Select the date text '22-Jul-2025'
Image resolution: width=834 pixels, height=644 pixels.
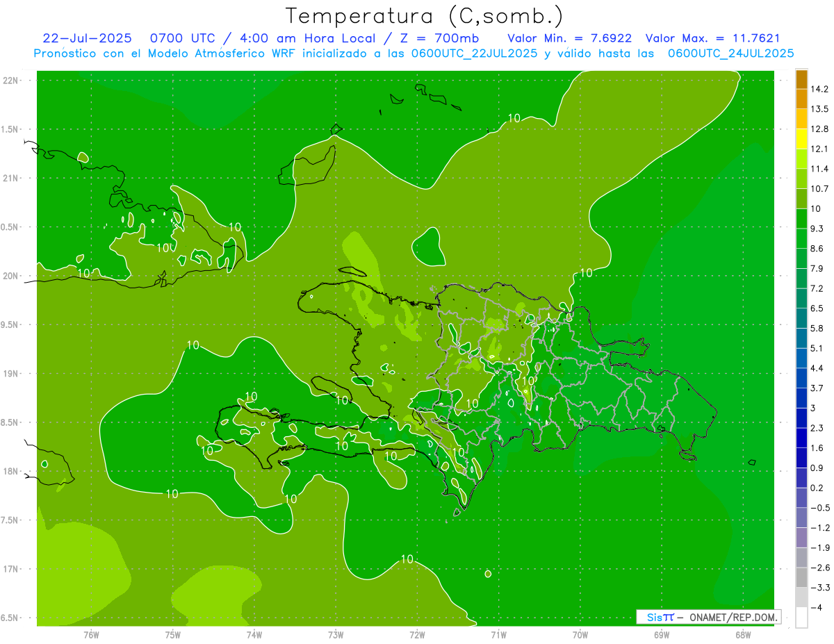[x=87, y=38]
